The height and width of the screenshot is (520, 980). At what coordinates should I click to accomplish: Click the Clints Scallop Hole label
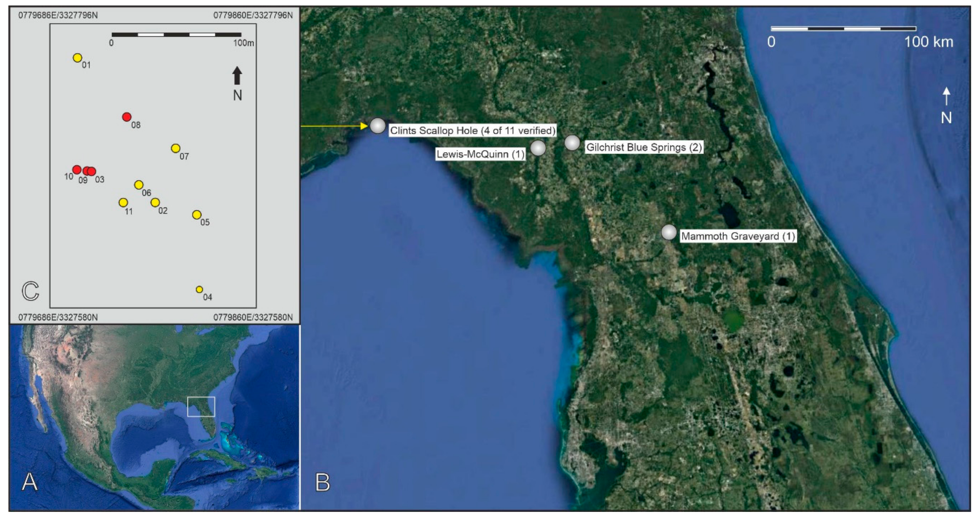click(473, 130)
